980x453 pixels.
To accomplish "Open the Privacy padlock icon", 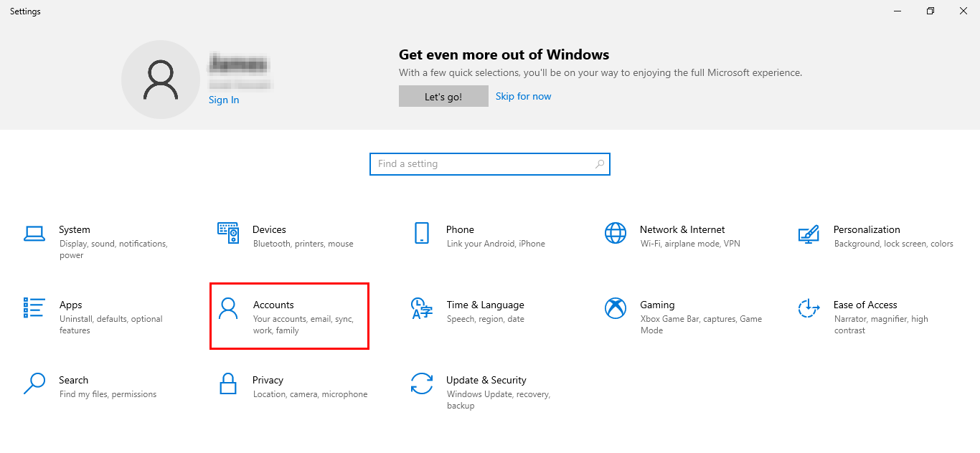I will (x=228, y=383).
